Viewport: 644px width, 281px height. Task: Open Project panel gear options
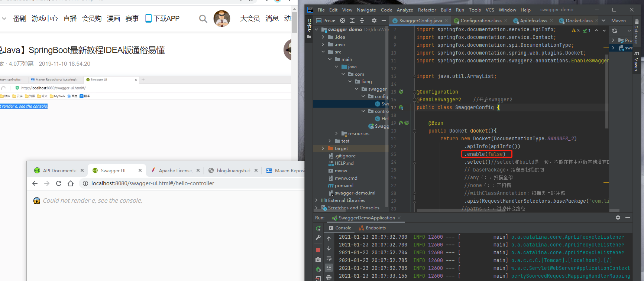tap(374, 20)
